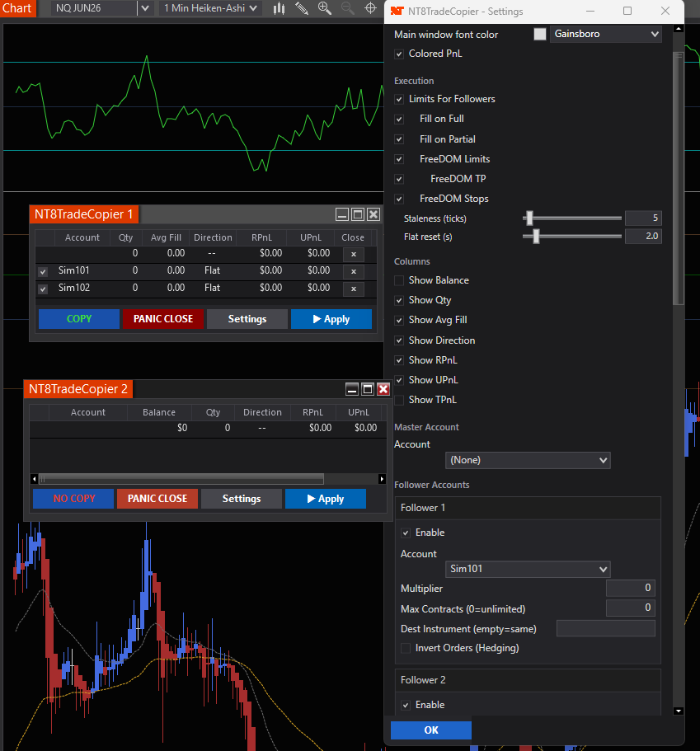Toggle Sim101 account checkbox in copier 1
This screenshot has width=700, height=751.
pyautogui.click(x=43, y=271)
